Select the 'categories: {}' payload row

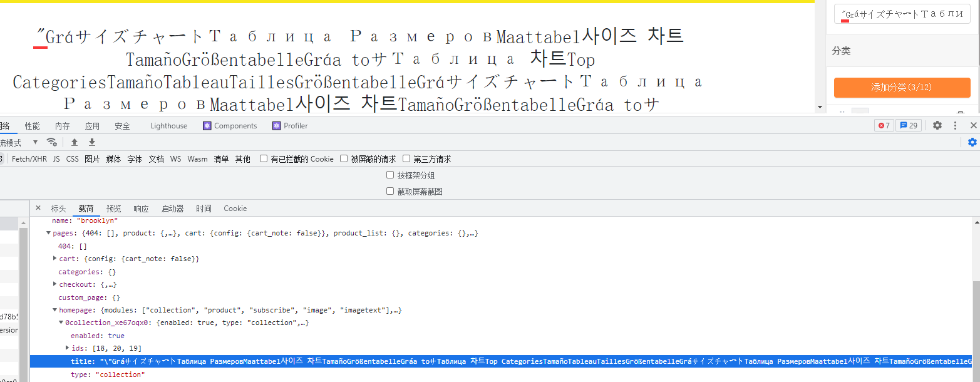coord(87,272)
